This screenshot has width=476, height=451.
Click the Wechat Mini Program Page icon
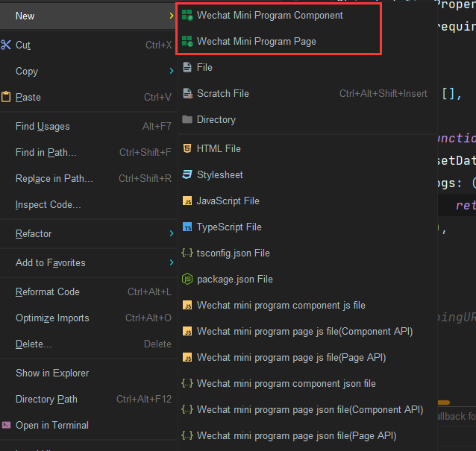pyautogui.click(x=187, y=41)
